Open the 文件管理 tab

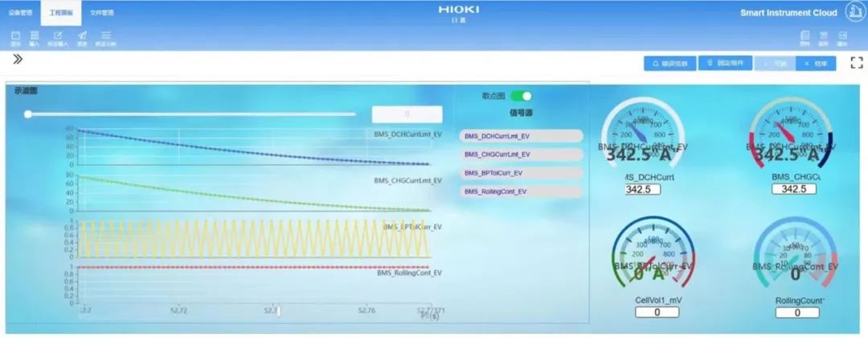click(101, 13)
